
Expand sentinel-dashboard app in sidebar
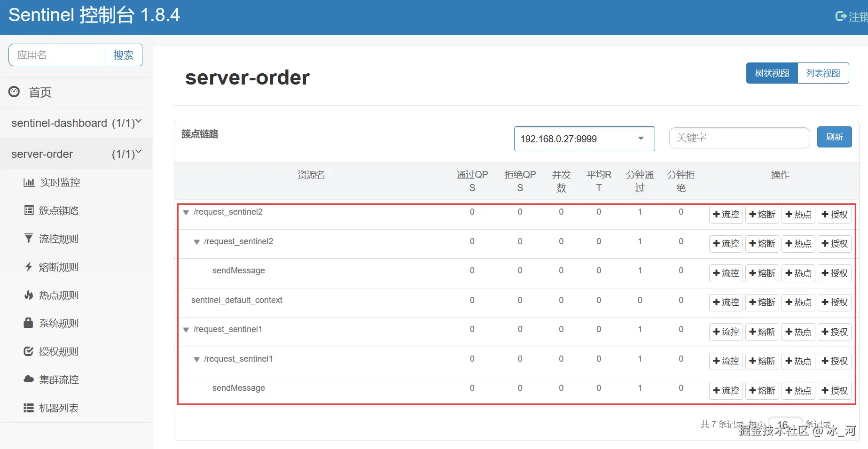pos(76,123)
